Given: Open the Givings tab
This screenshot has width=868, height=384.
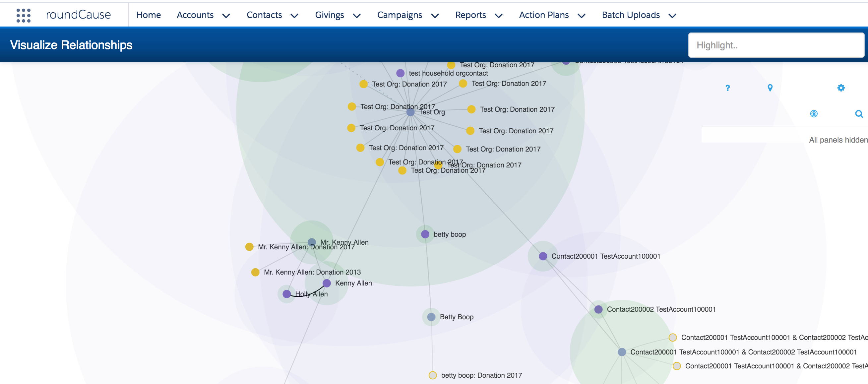Looking at the screenshot, I should (x=330, y=15).
